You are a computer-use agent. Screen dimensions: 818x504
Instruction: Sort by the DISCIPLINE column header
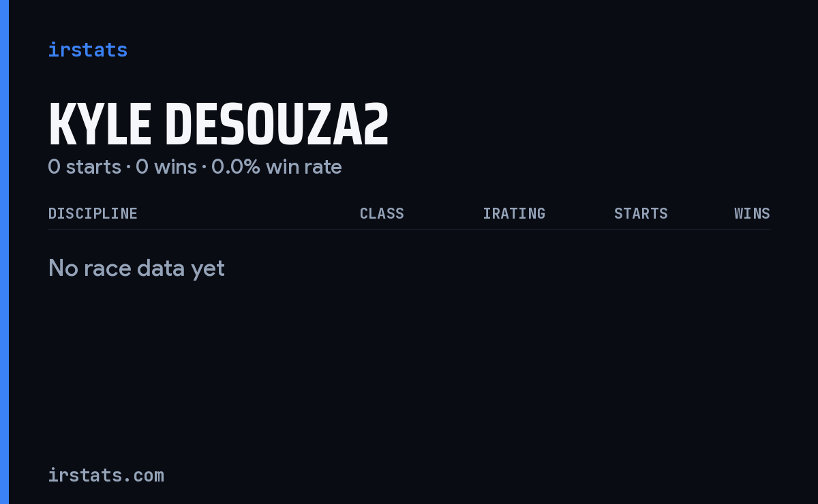click(x=93, y=214)
